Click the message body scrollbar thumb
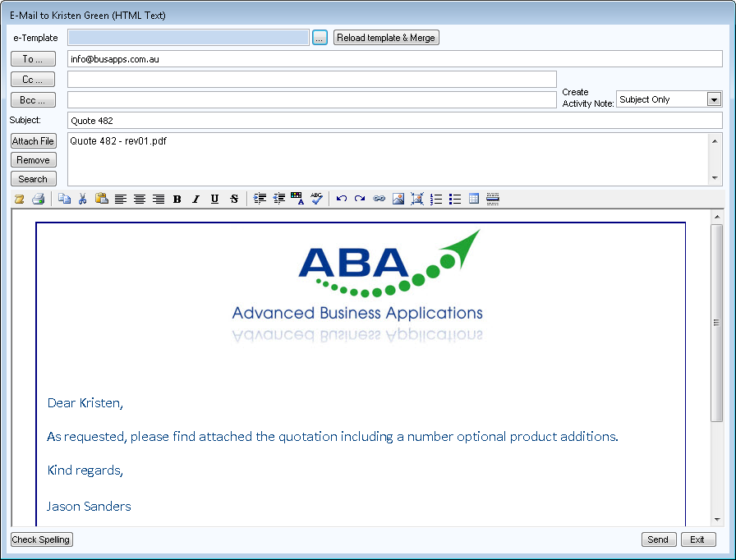736x560 pixels. [x=716, y=323]
